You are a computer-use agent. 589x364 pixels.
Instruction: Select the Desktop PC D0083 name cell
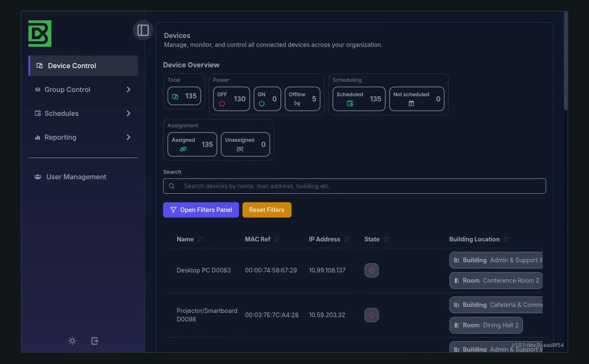(x=203, y=270)
